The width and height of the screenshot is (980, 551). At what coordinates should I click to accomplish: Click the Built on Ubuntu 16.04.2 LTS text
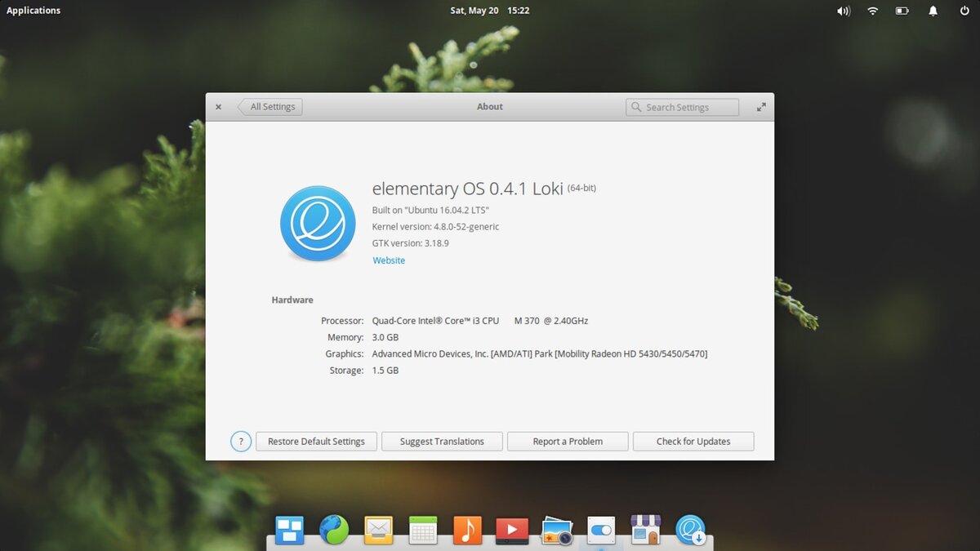tap(430, 210)
